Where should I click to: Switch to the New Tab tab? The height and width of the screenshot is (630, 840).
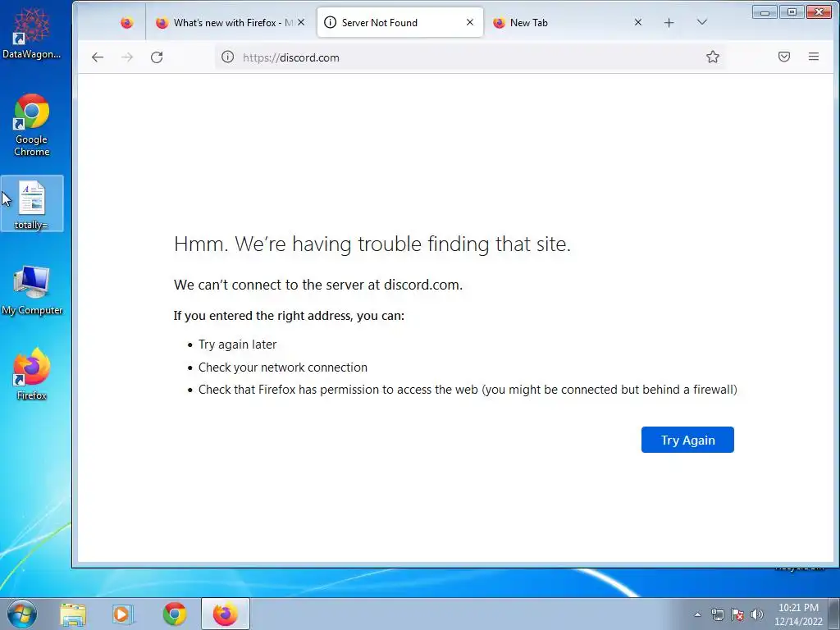[568, 22]
